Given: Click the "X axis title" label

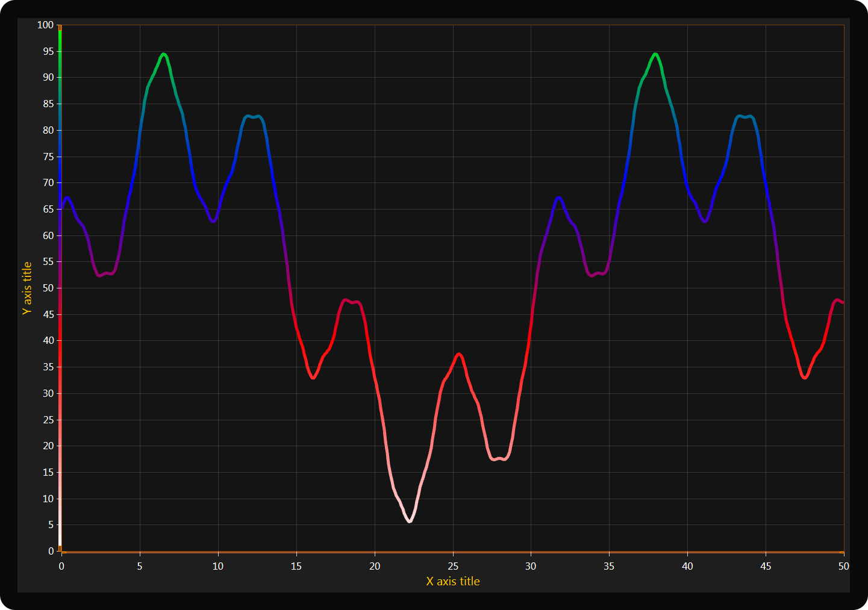Looking at the screenshot, I should click(452, 581).
